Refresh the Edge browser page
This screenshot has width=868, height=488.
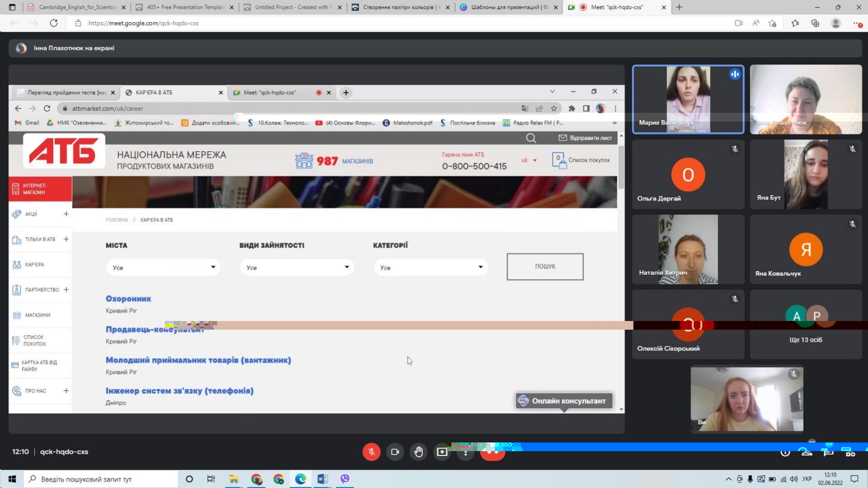[53, 23]
